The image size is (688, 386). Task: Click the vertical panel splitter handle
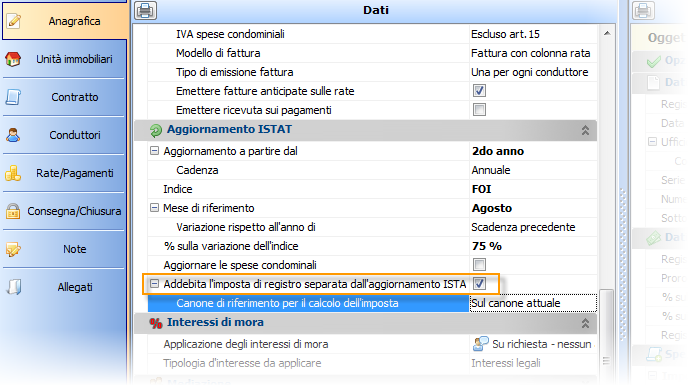(622, 265)
